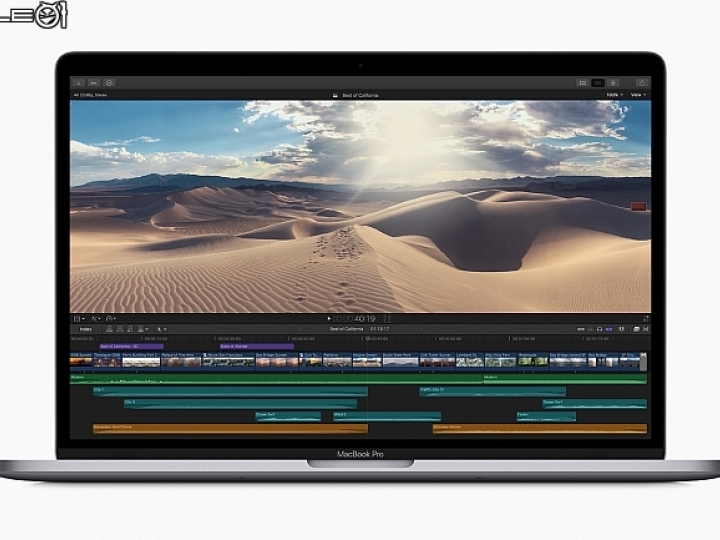Open the transform tools dropdown below viewer
The width and height of the screenshot is (720, 540).
click(79, 318)
